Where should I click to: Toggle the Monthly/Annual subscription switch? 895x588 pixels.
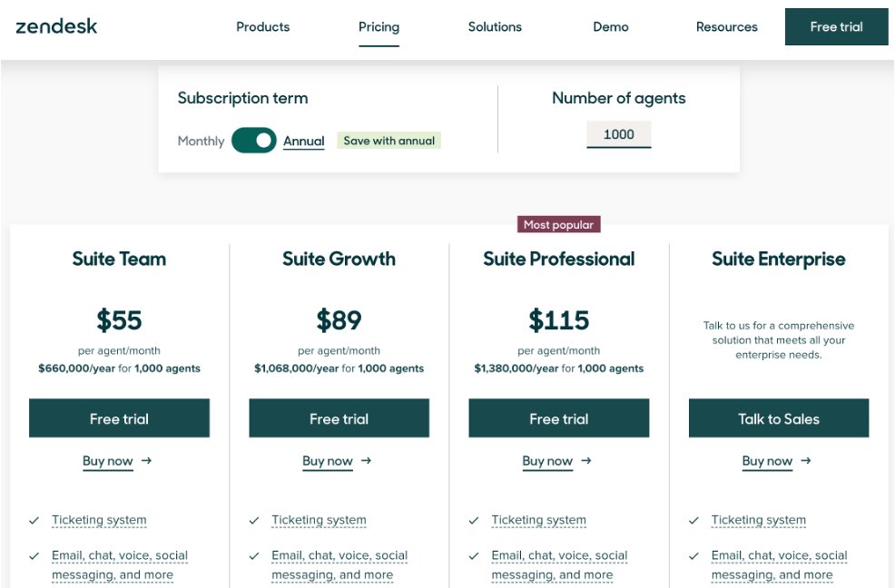pyautogui.click(x=253, y=141)
